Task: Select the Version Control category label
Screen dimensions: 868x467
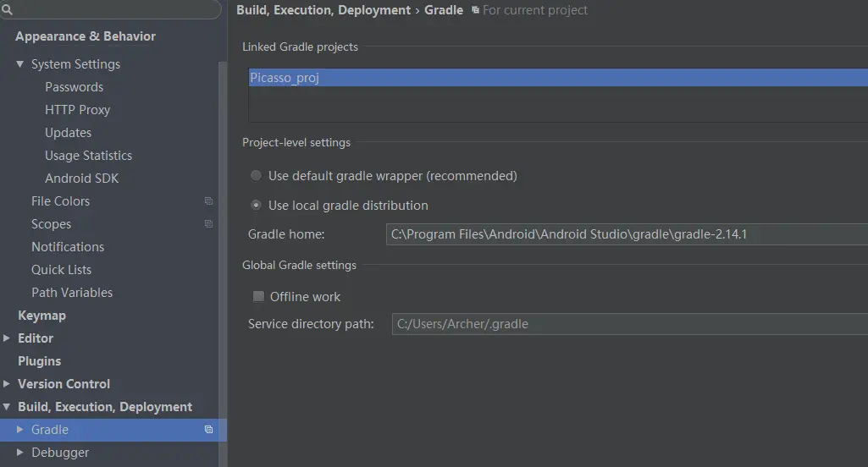Action: pos(64,383)
